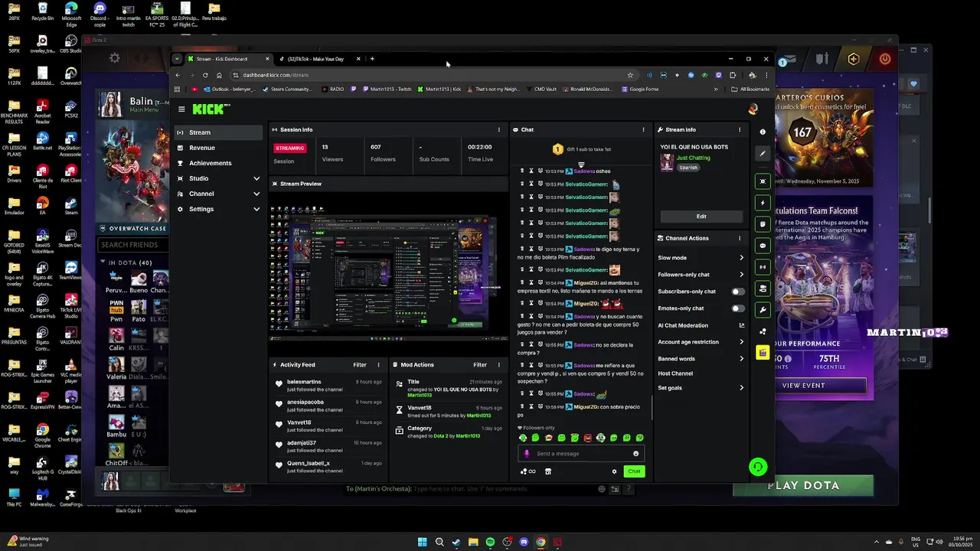Click the power icon in Dota 2 window
The height and width of the screenshot is (551, 980).
pyautogui.click(x=885, y=59)
